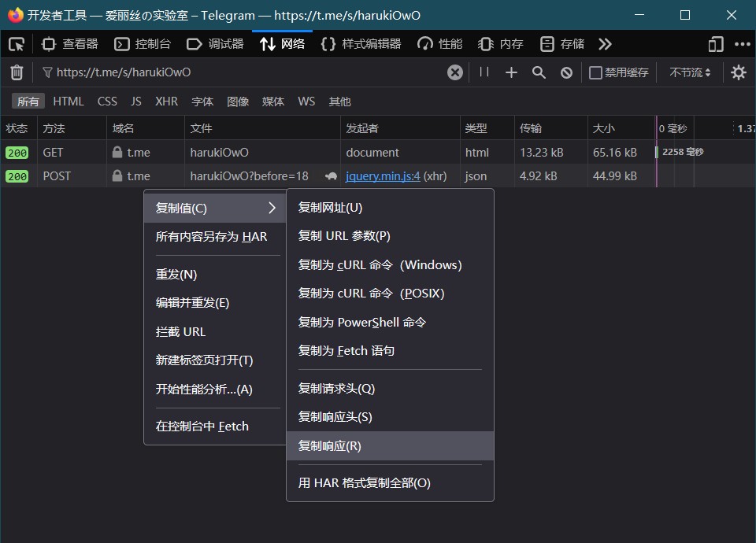Pause network recording
This screenshot has width=756, height=543.
click(484, 72)
